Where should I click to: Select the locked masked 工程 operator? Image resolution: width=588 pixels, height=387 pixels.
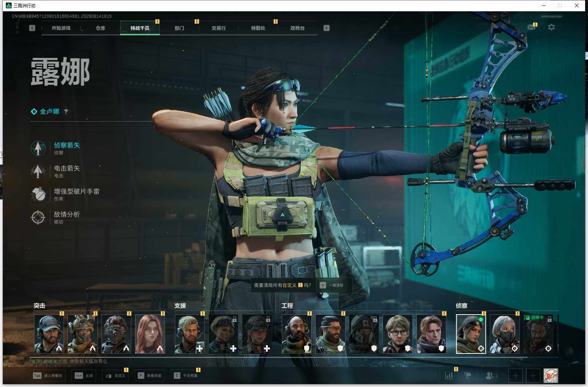[x=364, y=334]
